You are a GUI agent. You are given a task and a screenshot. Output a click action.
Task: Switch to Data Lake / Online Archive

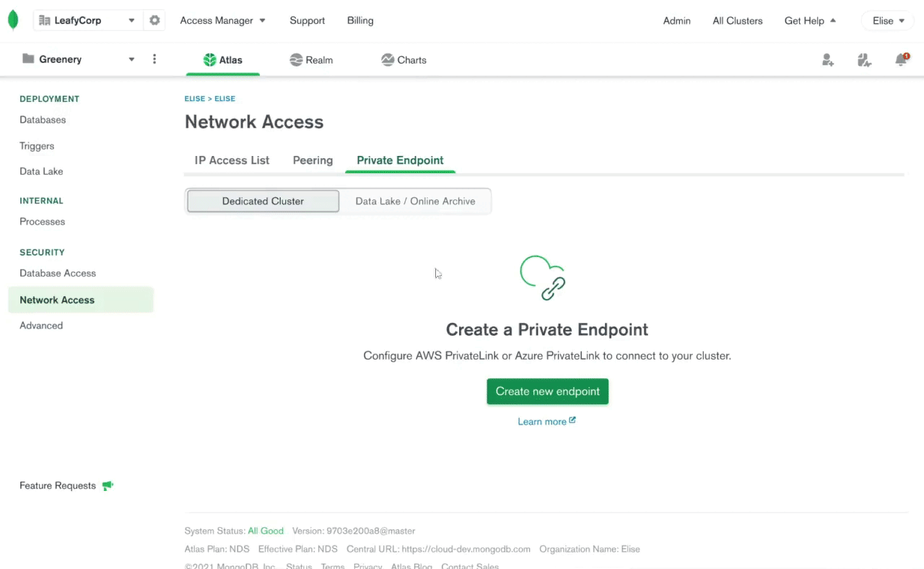click(x=415, y=201)
